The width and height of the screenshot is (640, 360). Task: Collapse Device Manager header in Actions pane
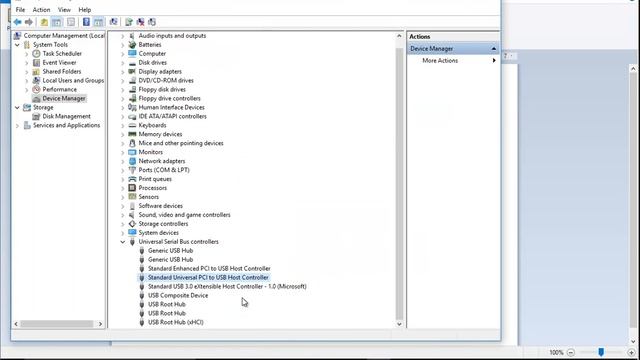493,49
